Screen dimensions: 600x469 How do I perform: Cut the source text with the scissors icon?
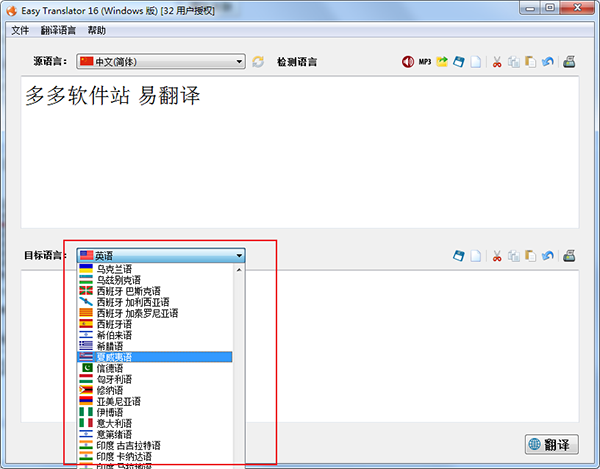coord(497,62)
